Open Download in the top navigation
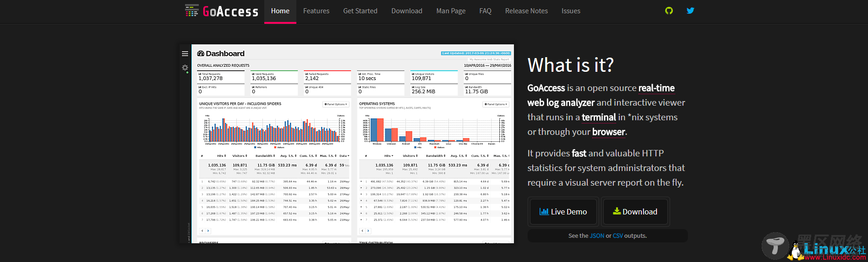This screenshot has height=262, width=868. coord(407,11)
